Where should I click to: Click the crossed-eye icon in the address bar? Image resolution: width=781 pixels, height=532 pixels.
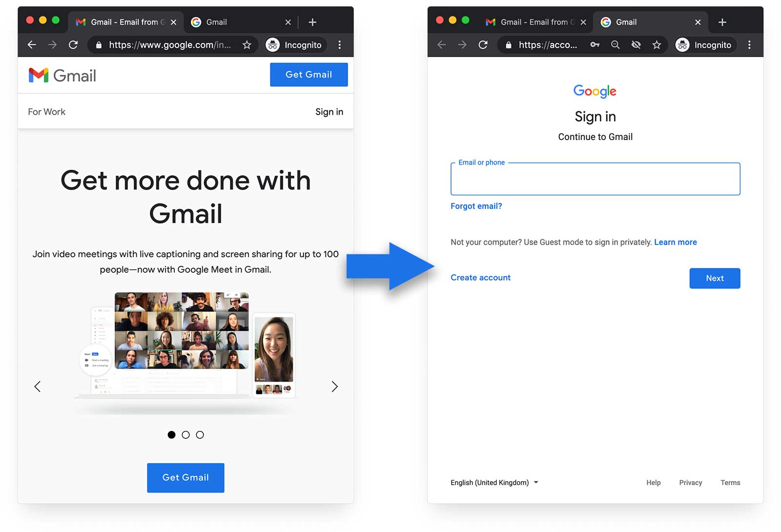[636, 44]
